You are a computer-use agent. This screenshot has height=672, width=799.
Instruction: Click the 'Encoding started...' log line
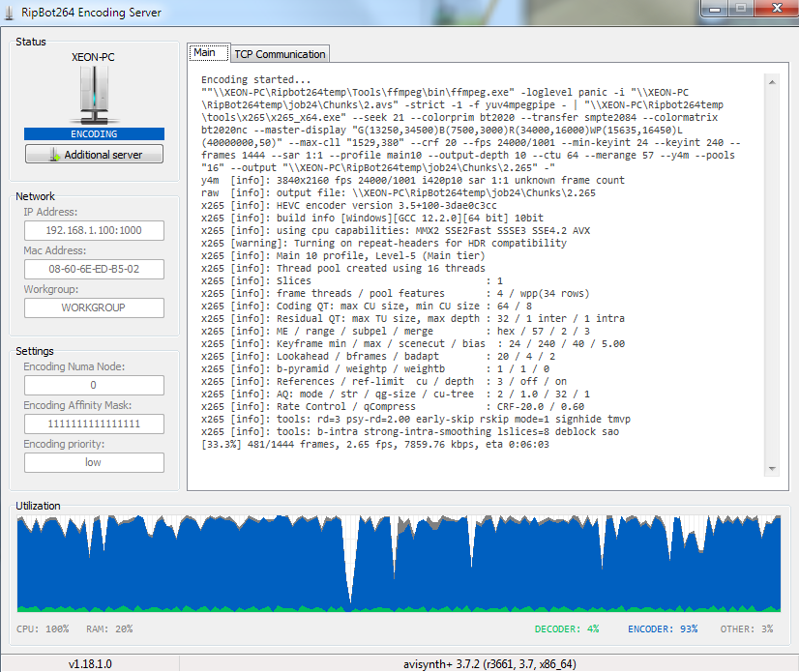click(255, 79)
